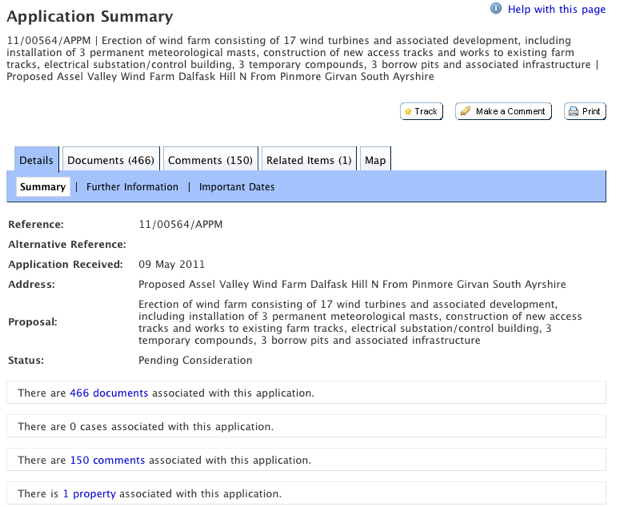The height and width of the screenshot is (507, 624).
Task: Click the Address: field label
Action: 31,284
